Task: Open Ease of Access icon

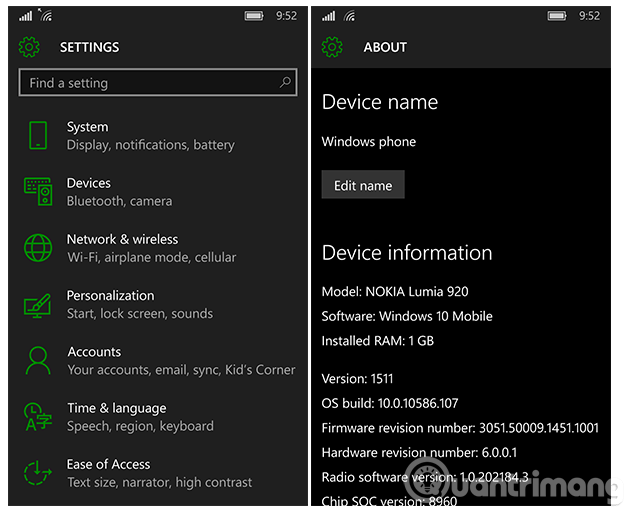Action: click(38, 473)
